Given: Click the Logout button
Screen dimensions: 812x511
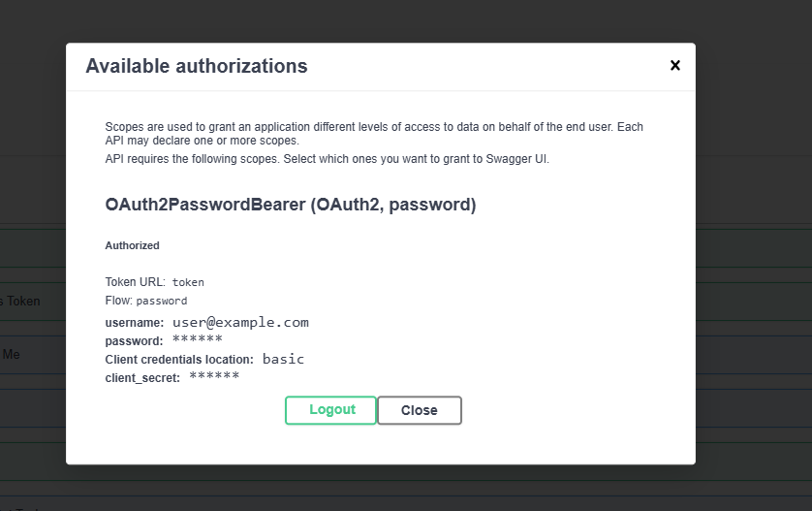Looking at the screenshot, I should [332, 410].
